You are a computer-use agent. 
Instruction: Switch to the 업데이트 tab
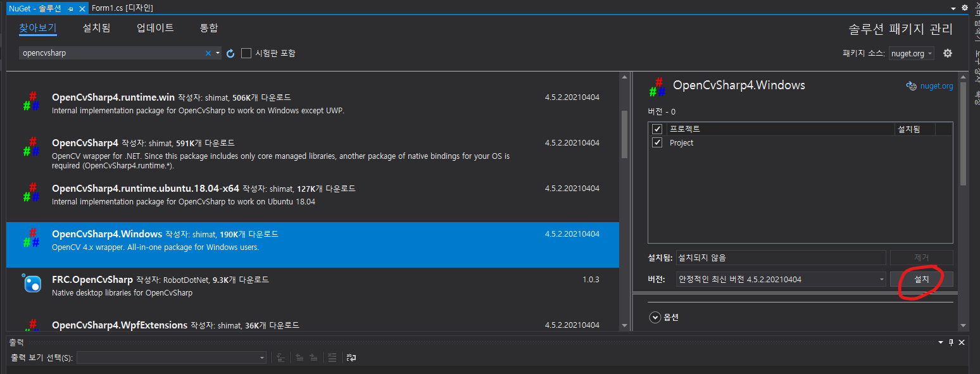point(155,28)
